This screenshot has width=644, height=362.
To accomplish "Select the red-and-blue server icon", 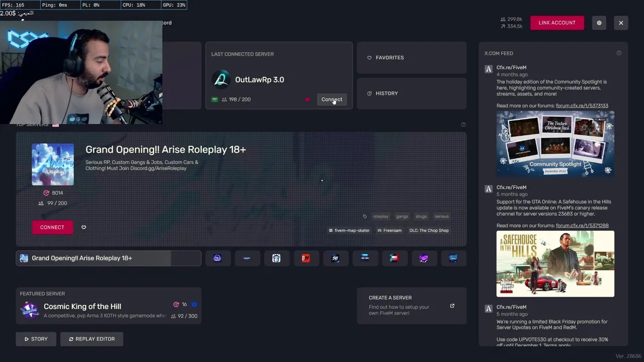I will (x=394, y=258).
